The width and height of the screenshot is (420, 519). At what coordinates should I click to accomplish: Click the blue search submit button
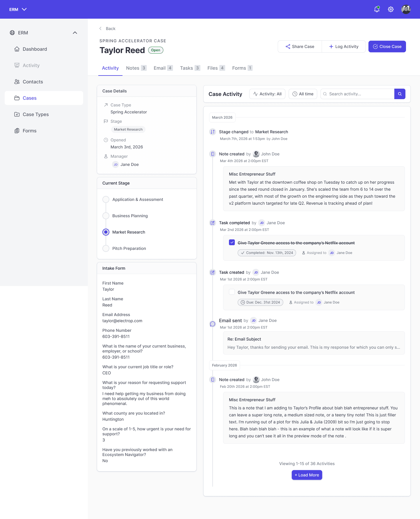(x=400, y=94)
